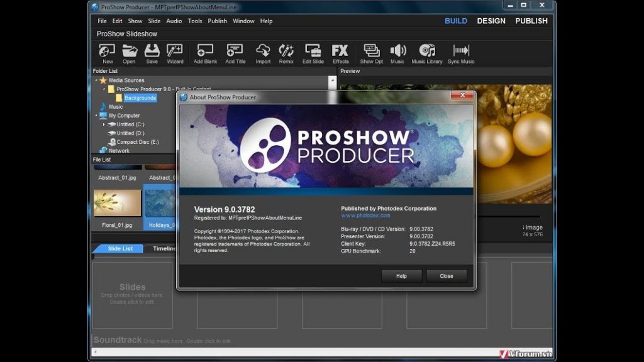Open the Slide menu
Viewport: 644px width, 362px height.
(x=154, y=21)
